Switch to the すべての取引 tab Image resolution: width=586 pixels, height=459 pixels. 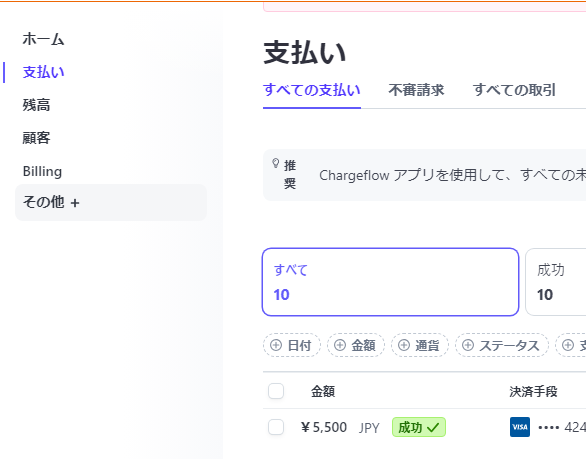pos(514,90)
